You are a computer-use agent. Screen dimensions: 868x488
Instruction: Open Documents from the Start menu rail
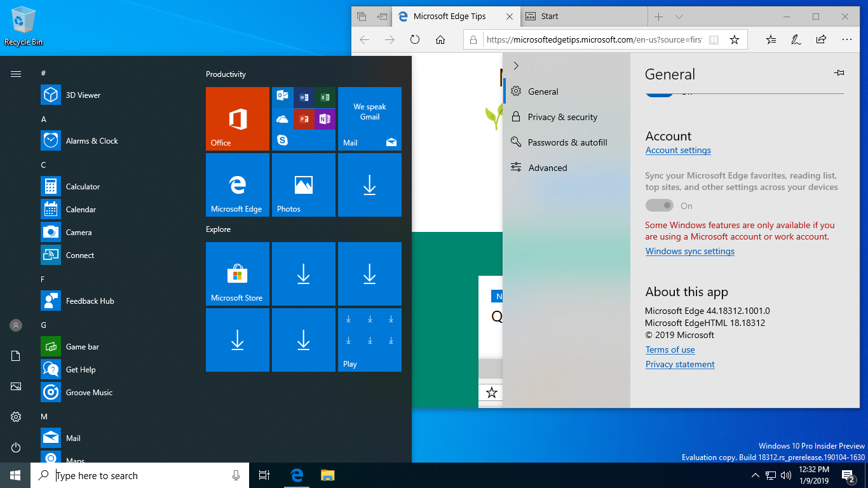click(x=16, y=356)
